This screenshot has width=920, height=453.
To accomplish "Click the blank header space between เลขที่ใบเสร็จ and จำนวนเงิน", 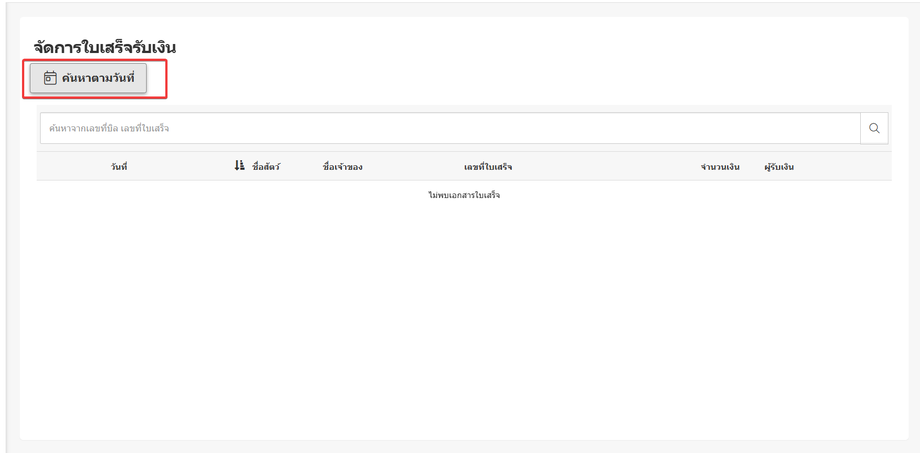I will [604, 167].
